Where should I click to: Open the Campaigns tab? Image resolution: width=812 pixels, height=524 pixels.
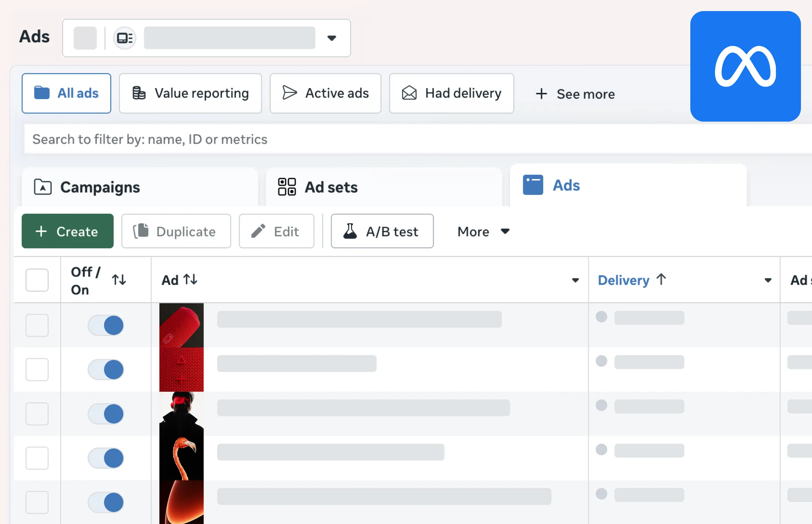[x=140, y=187]
